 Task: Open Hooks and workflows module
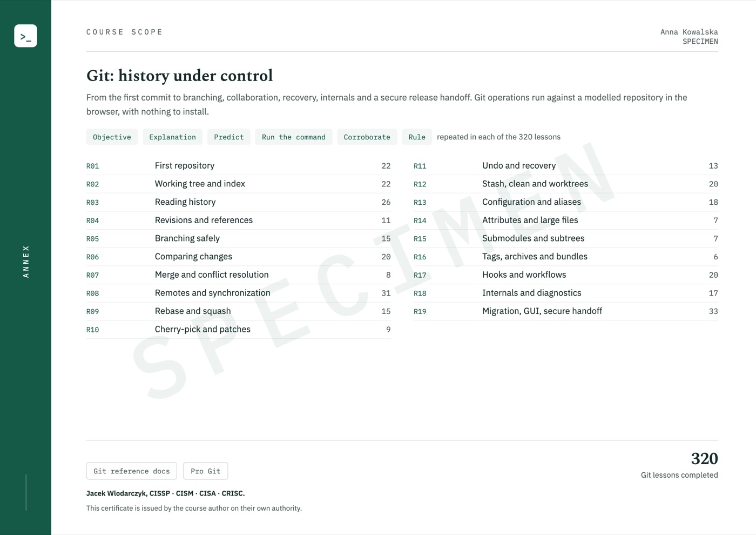tap(566, 275)
